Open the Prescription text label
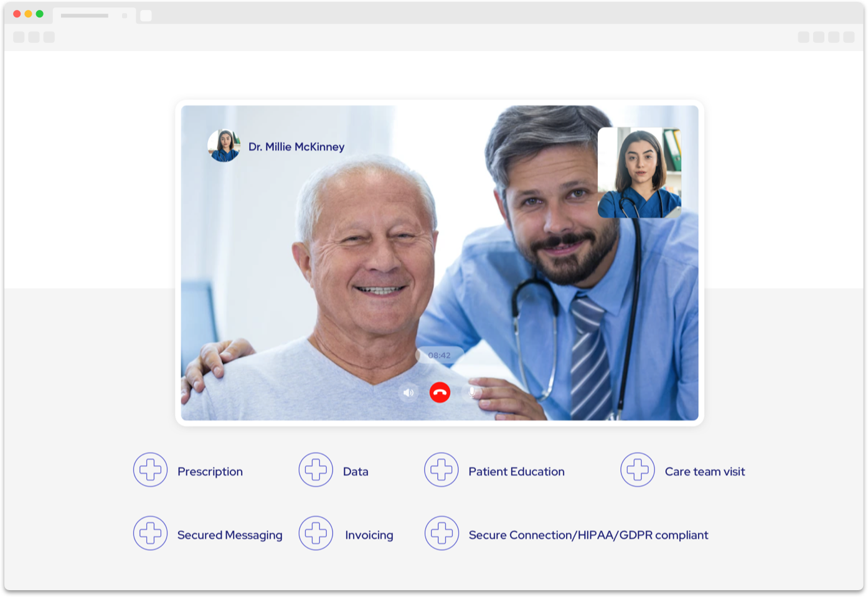The image size is (868, 597). (x=210, y=472)
